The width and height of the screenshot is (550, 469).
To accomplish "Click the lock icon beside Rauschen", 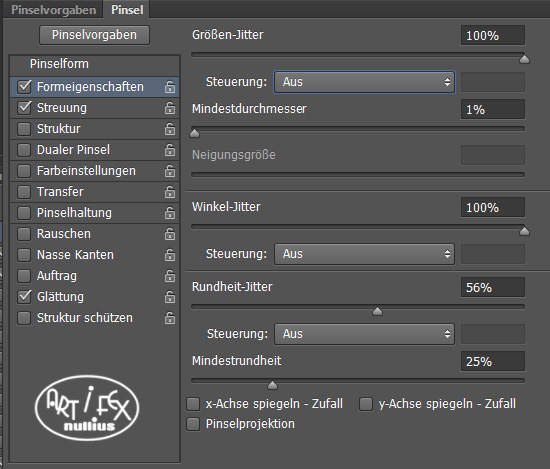I will (x=170, y=234).
